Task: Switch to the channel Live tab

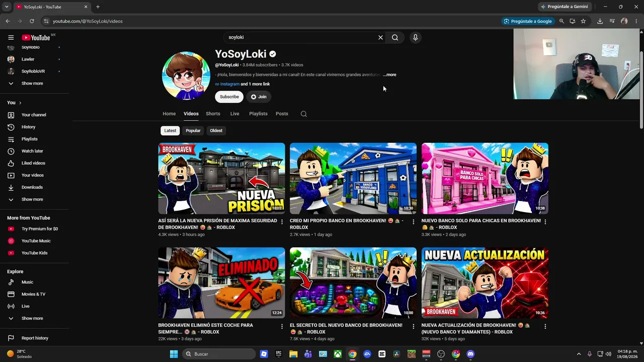Action: [x=234, y=114]
